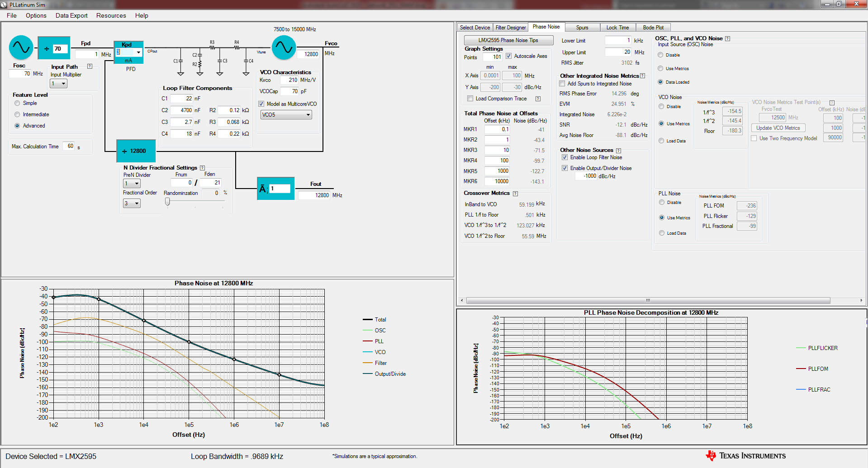868x468 pixels.
Task: Toggle Enable Output/Divider Noise
Action: (564, 168)
